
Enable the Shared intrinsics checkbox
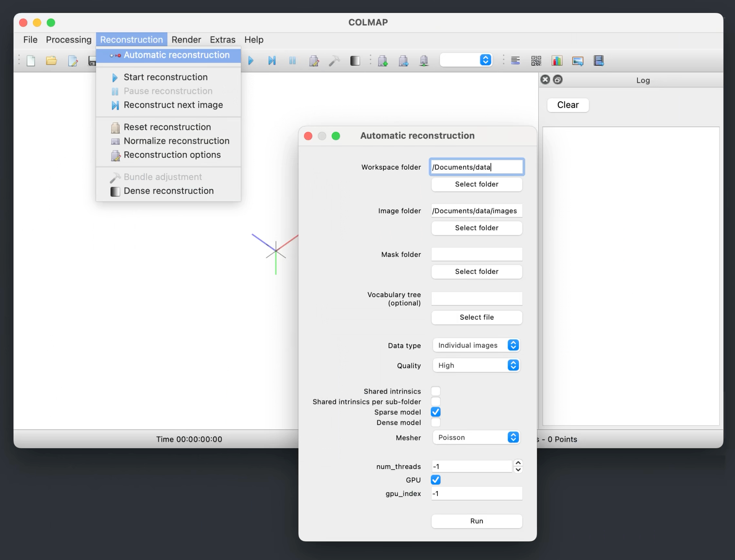point(435,391)
